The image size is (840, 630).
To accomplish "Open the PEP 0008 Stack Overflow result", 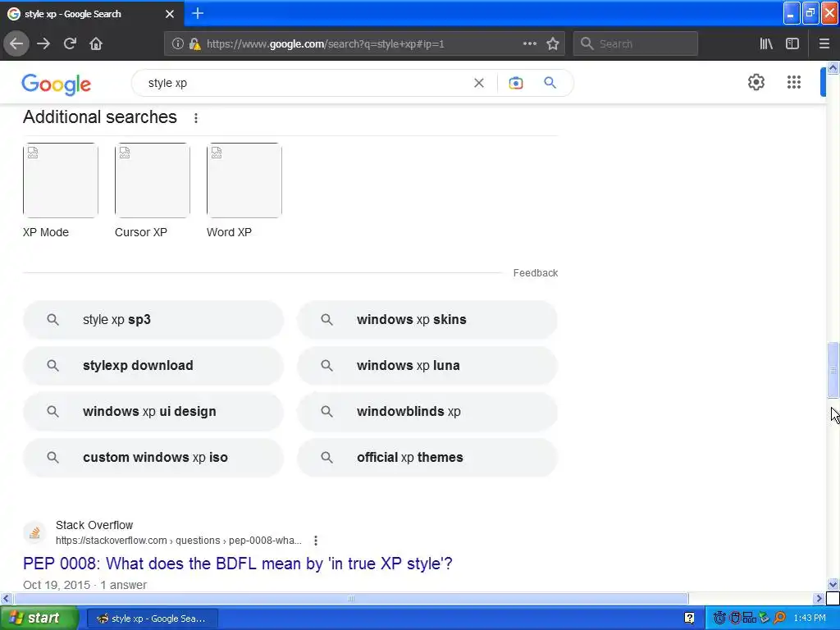I will click(238, 564).
